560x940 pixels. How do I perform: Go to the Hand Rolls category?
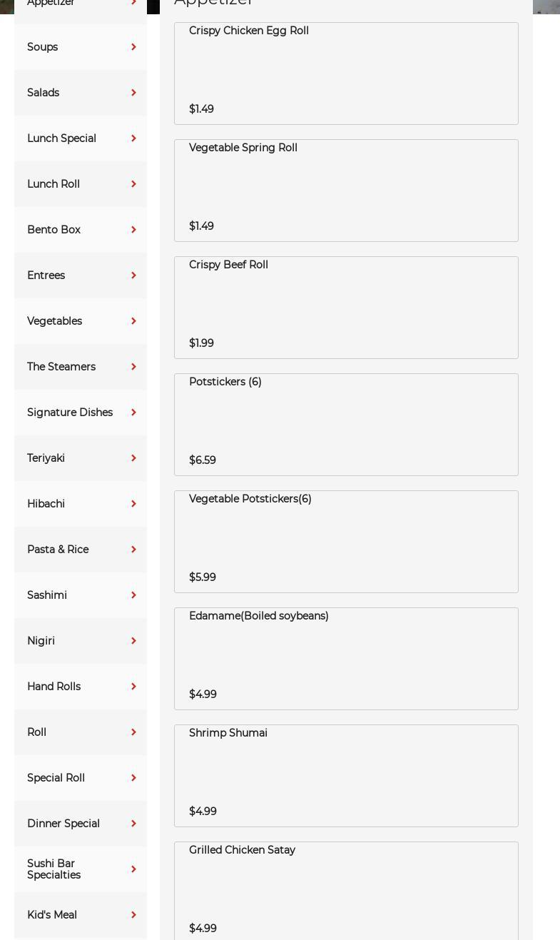(54, 687)
